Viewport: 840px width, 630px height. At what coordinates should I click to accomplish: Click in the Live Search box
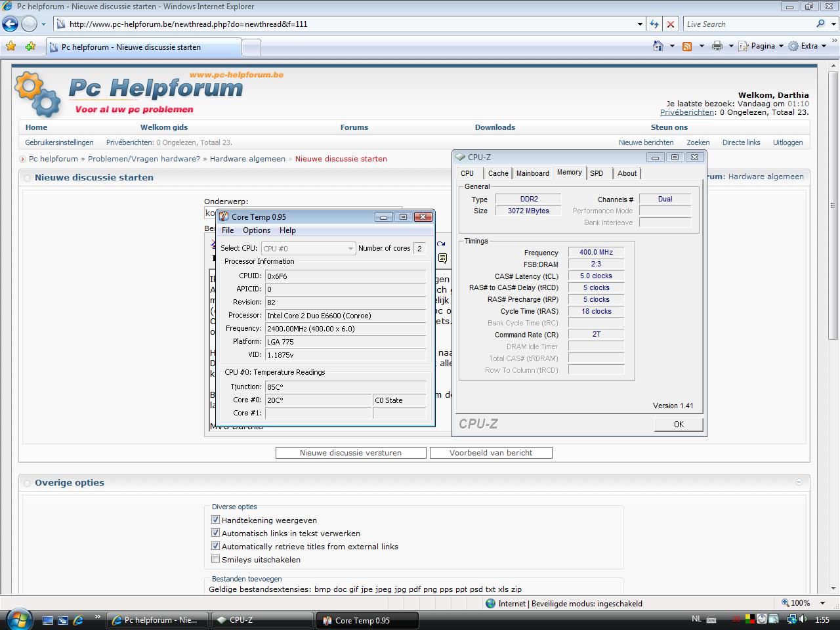tap(748, 24)
